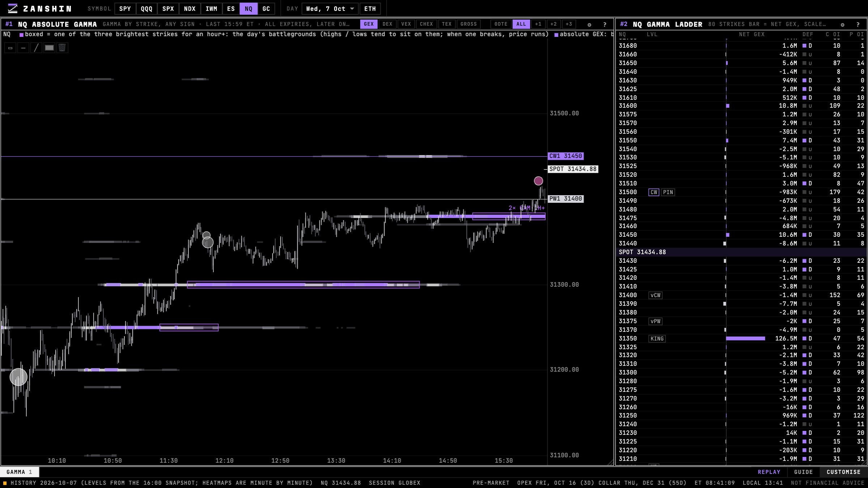Click the REPLAY button
This screenshot has width=868, height=488.
click(x=769, y=472)
